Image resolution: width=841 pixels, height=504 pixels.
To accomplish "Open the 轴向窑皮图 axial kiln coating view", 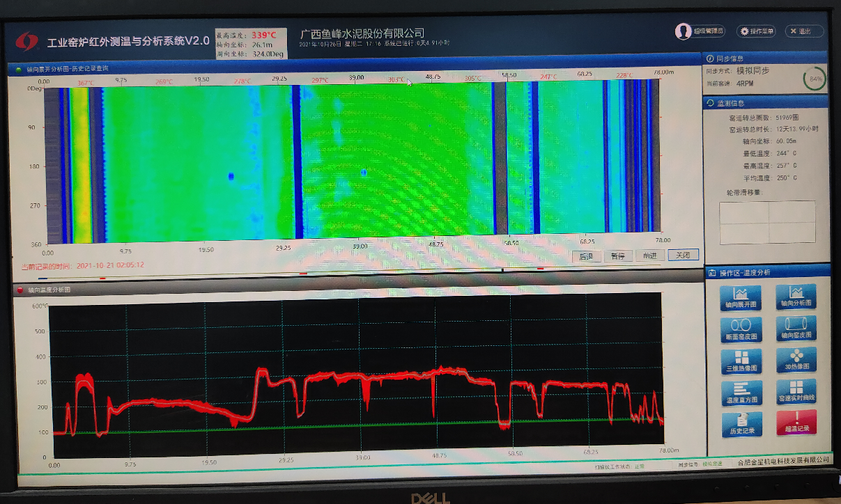I will 796,329.
